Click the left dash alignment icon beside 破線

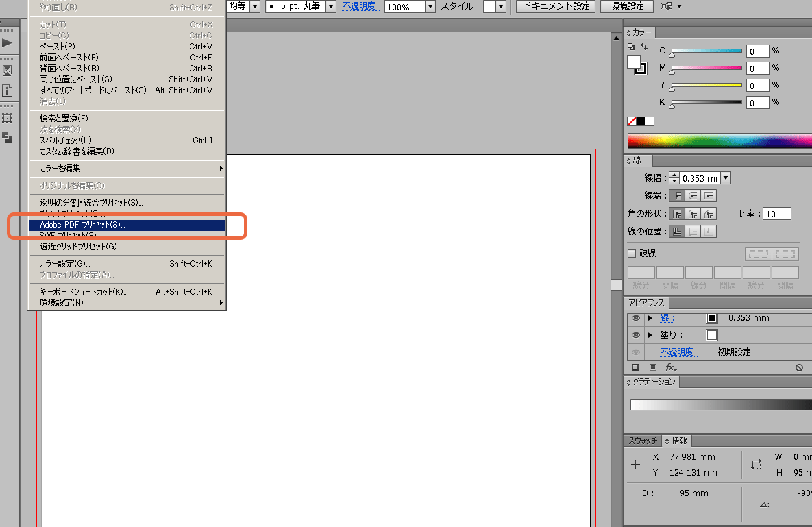[758, 254]
